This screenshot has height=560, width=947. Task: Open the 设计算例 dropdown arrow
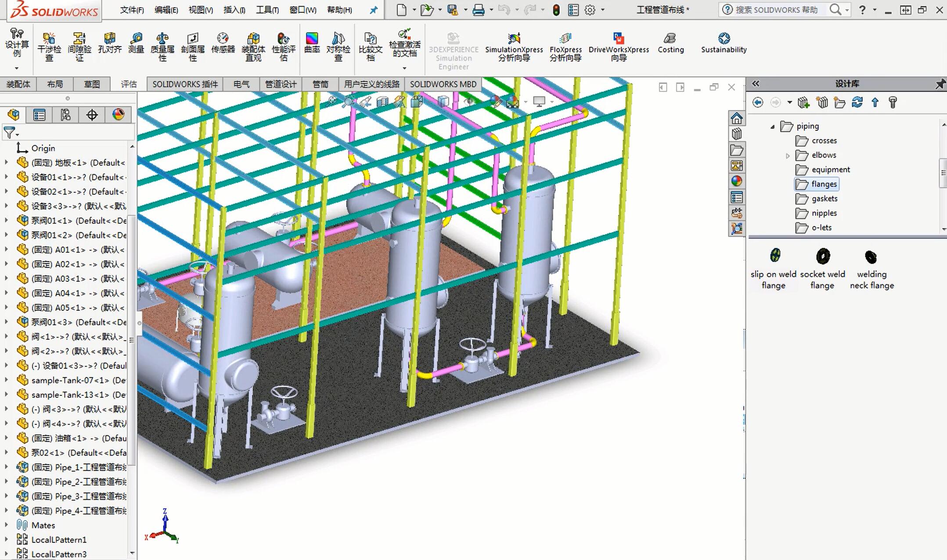click(17, 68)
